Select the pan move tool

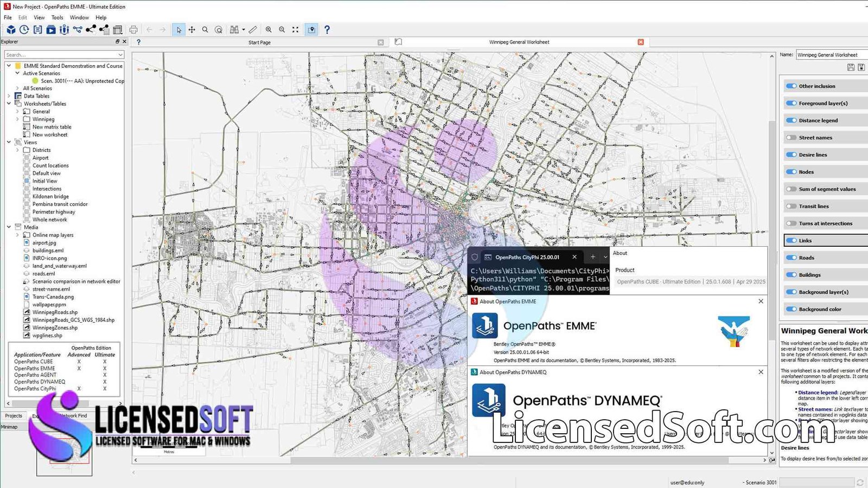(192, 30)
